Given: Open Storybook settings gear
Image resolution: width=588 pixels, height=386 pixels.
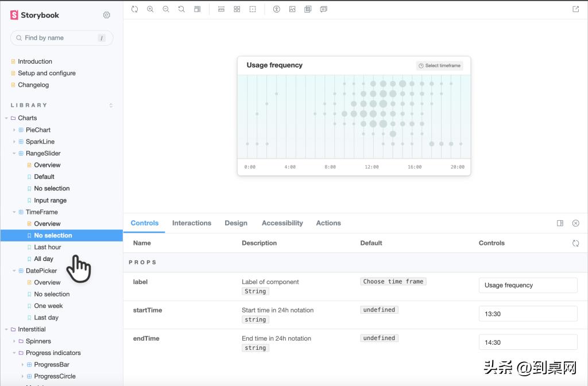Looking at the screenshot, I should (x=106, y=15).
